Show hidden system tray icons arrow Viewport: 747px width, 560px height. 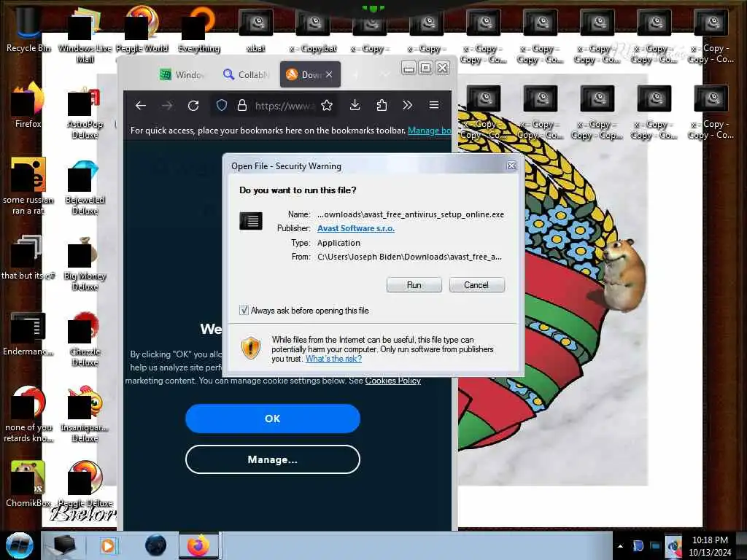[x=620, y=546]
